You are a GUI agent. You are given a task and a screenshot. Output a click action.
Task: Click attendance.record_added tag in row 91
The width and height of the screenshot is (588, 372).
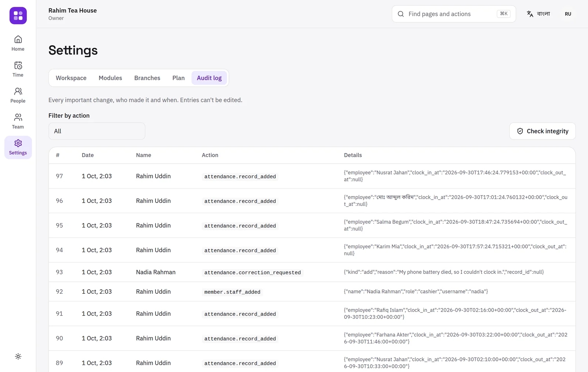click(x=240, y=314)
